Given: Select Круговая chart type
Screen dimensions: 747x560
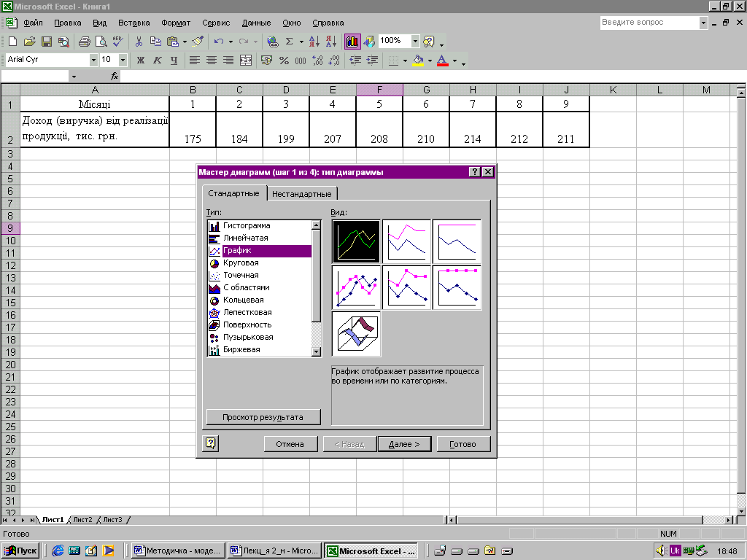Looking at the screenshot, I should click(x=260, y=262).
